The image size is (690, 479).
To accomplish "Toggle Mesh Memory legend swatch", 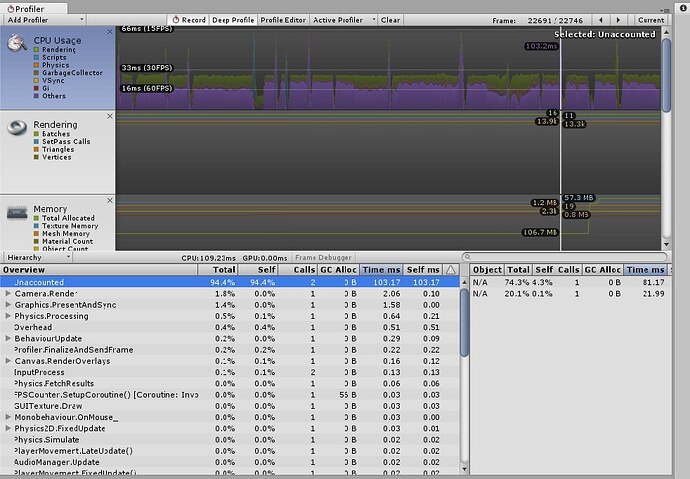I will (37, 234).
